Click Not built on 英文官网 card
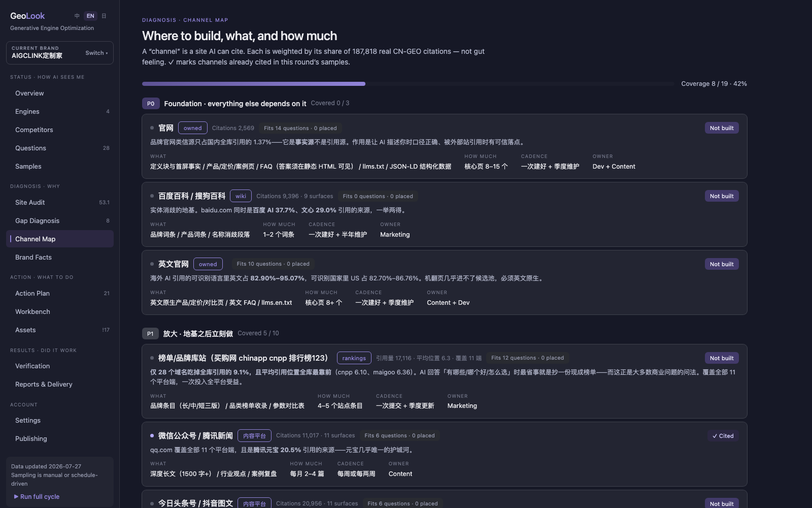Viewport: 812px width, 508px height. pos(722,264)
